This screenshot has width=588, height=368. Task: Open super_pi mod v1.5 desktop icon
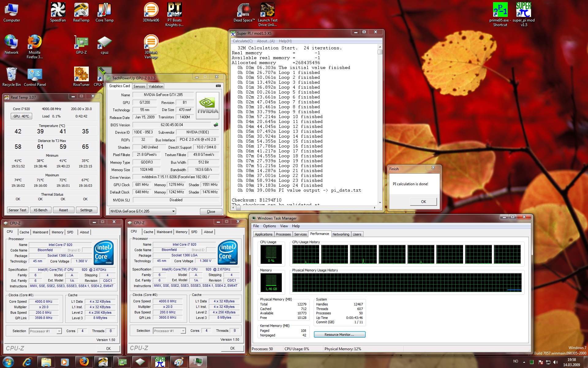click(524, 14)
